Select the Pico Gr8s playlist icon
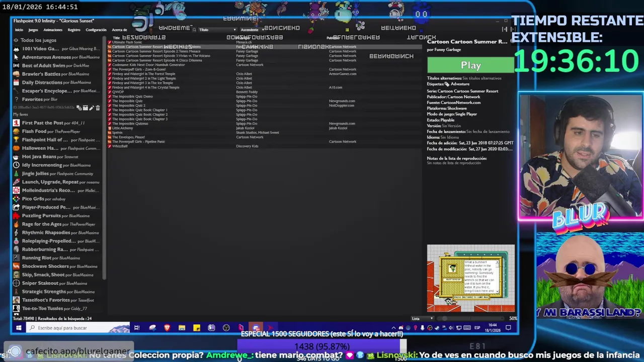The image size is (644, 362). [17, 199]
